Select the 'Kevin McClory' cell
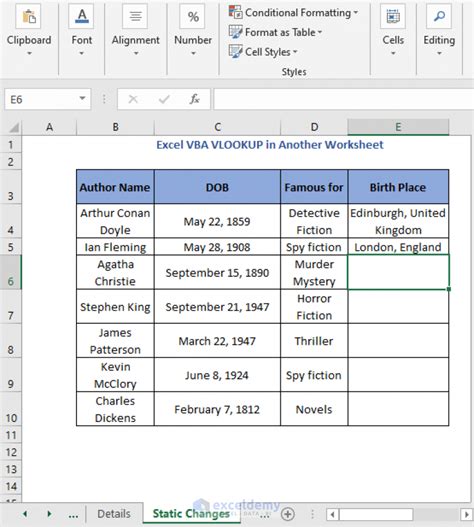Image resolution: width=474 pixels, height=527 pixels. coord(115,375)
